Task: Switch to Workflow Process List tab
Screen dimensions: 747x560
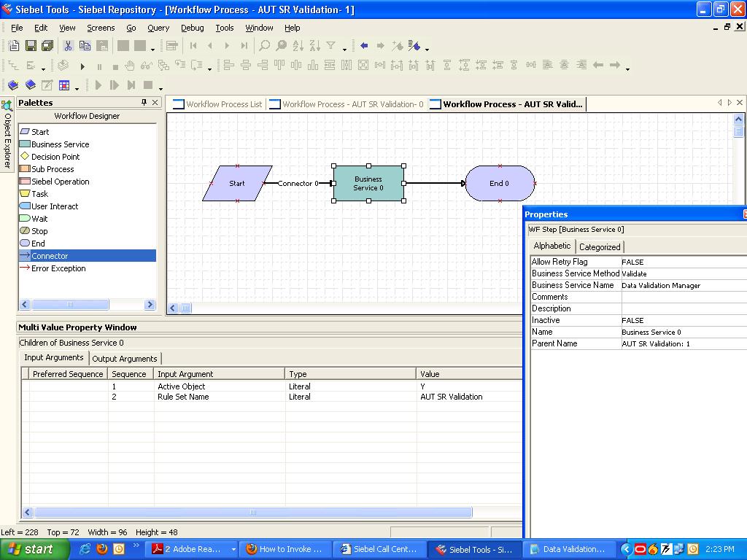Action: coord(217,104)
